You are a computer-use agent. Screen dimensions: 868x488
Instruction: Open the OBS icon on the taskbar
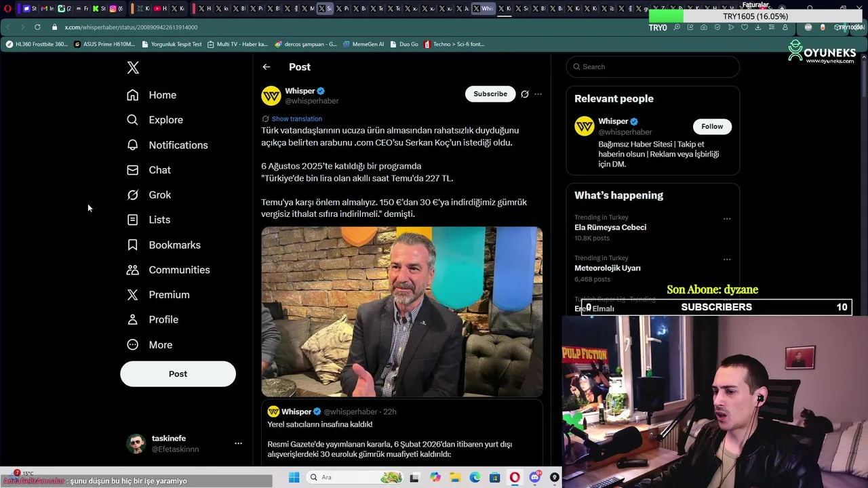point(555,478)
